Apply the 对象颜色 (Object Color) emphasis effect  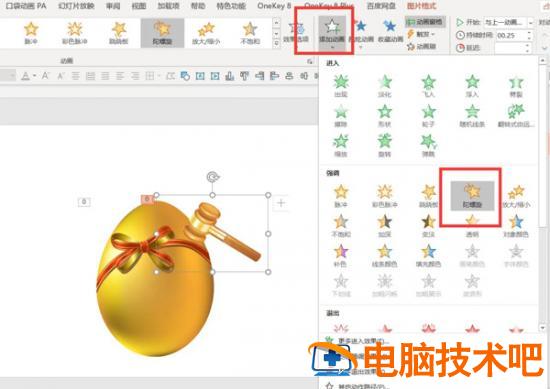coord(516,226)
